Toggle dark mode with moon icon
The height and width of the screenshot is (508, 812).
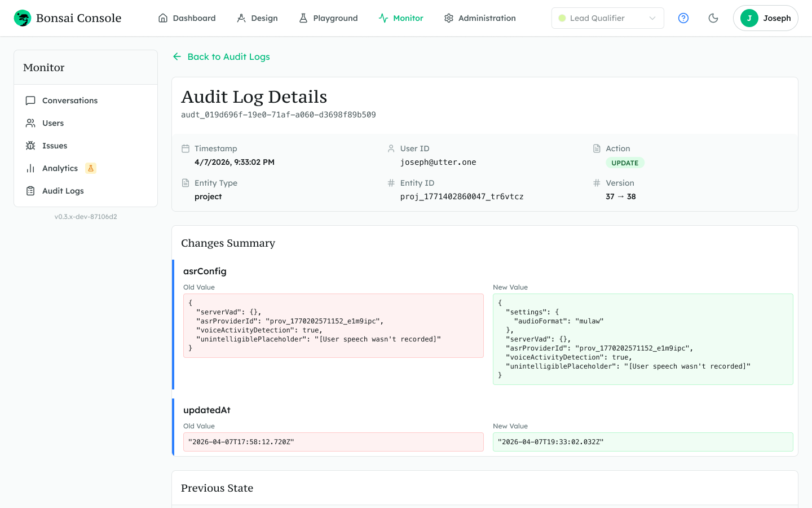(x=713, y=18)
